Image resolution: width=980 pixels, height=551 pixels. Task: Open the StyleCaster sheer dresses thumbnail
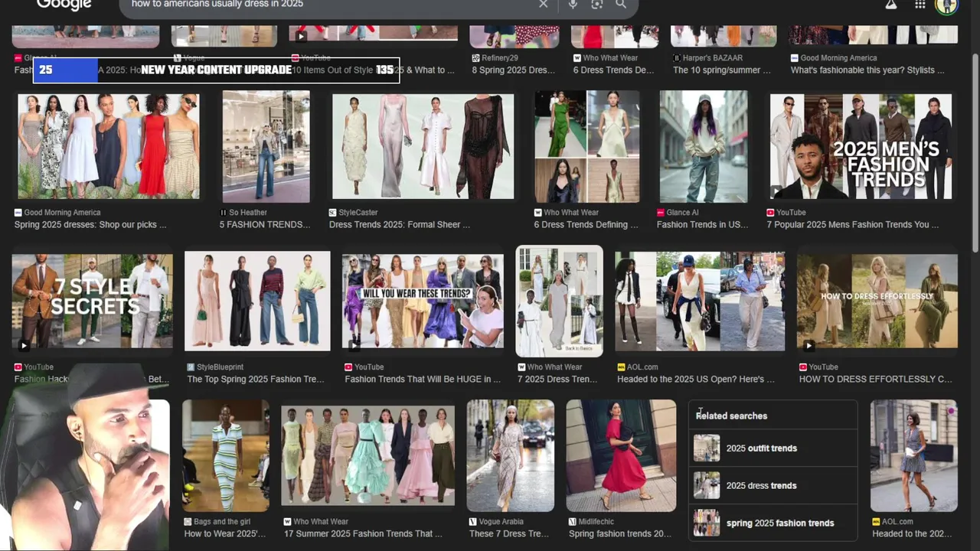(x=423, y=146)
